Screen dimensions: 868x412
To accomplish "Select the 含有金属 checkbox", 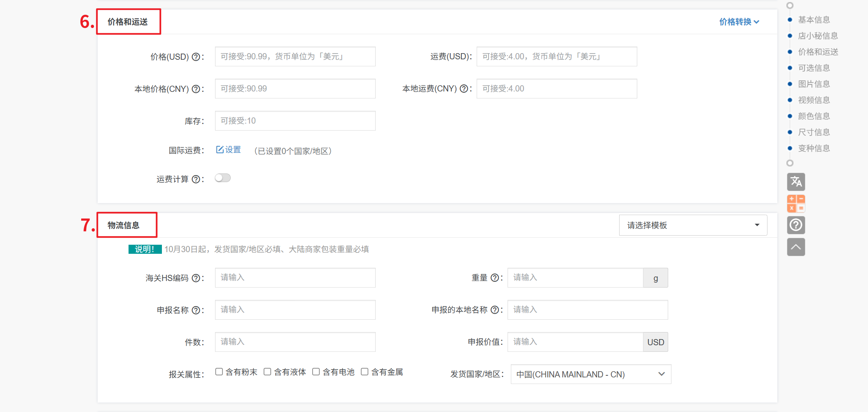I will pos(365,372).
